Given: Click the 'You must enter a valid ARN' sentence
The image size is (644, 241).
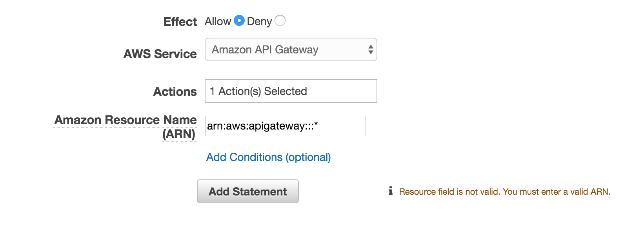Looking at the screenshot, I should [x=557, y=192].
